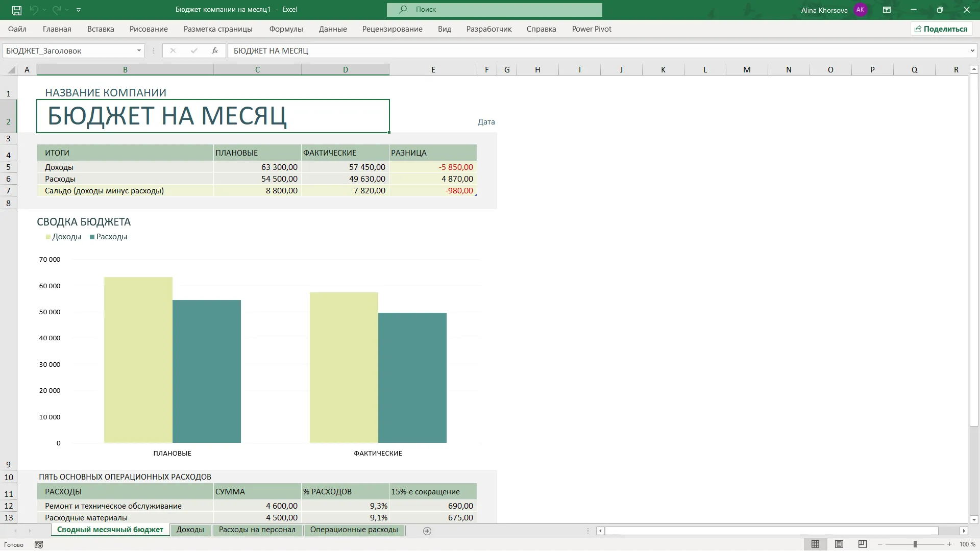Open the Операционные расходы sheet tab

(354, 530)
